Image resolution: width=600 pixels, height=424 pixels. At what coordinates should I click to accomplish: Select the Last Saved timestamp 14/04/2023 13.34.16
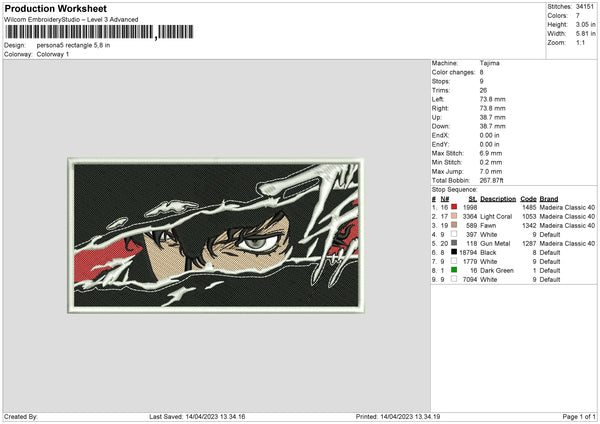coord(215,416)
